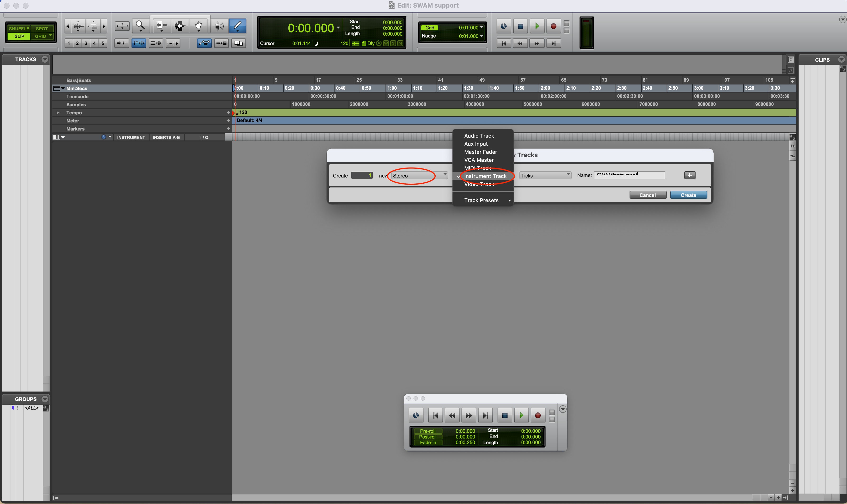Image resolution: width=847 pixels, height=504 pixels.
Task: Select the Scrubber speaker tool
Action: pyautogui.click(x=220, y=26)
